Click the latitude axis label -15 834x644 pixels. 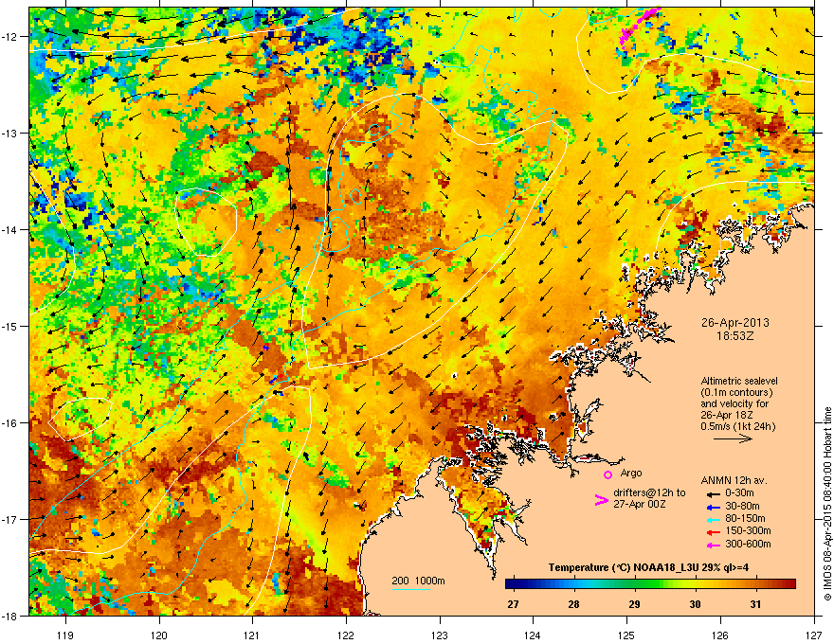click(10, 326)
